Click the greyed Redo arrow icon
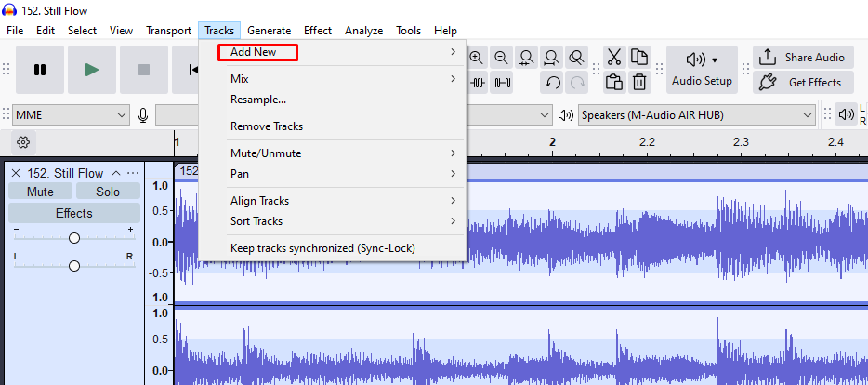Viewport: 868px width, 385px height. tap(577, 83)
